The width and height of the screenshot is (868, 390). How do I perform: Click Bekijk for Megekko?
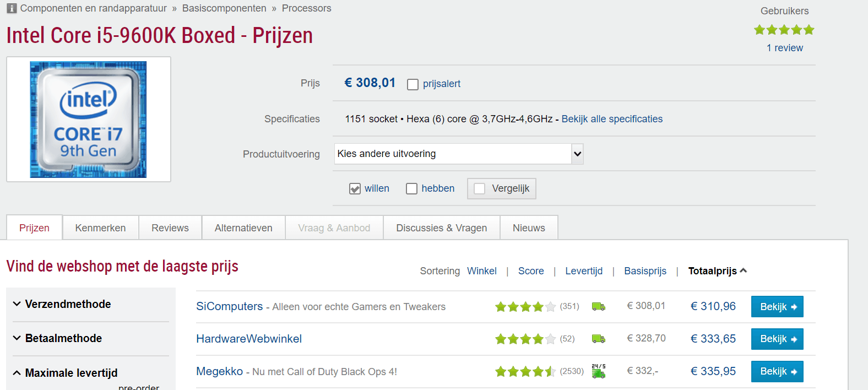tap(777, 371)
